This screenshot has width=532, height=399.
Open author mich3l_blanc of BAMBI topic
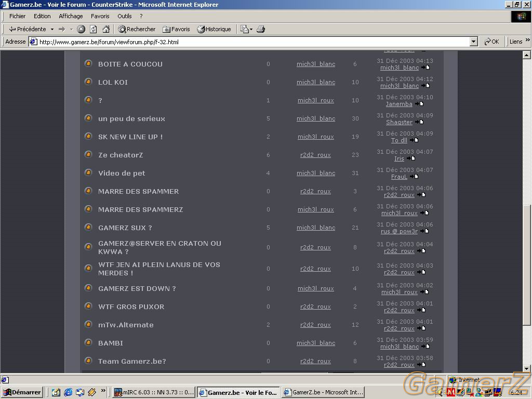(x=316, y=343)
